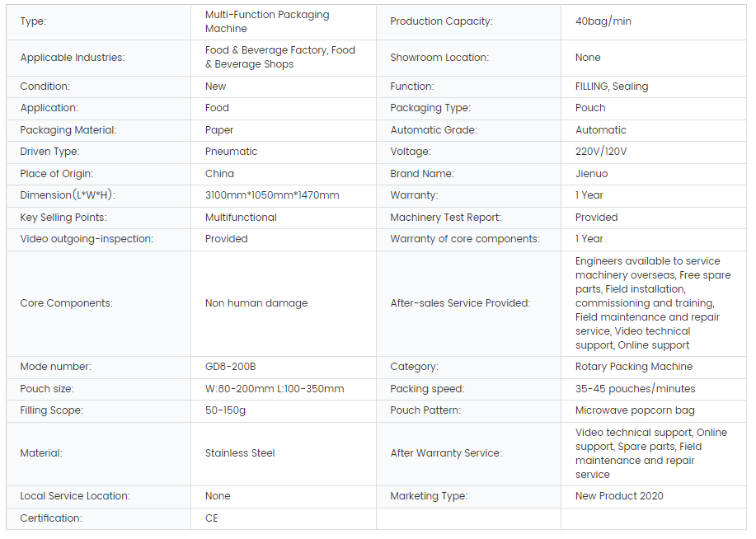Screen dimensions: 756x539
Task: Click the "Pneumatic" driven type value
Action: click(x=231, y=152)
